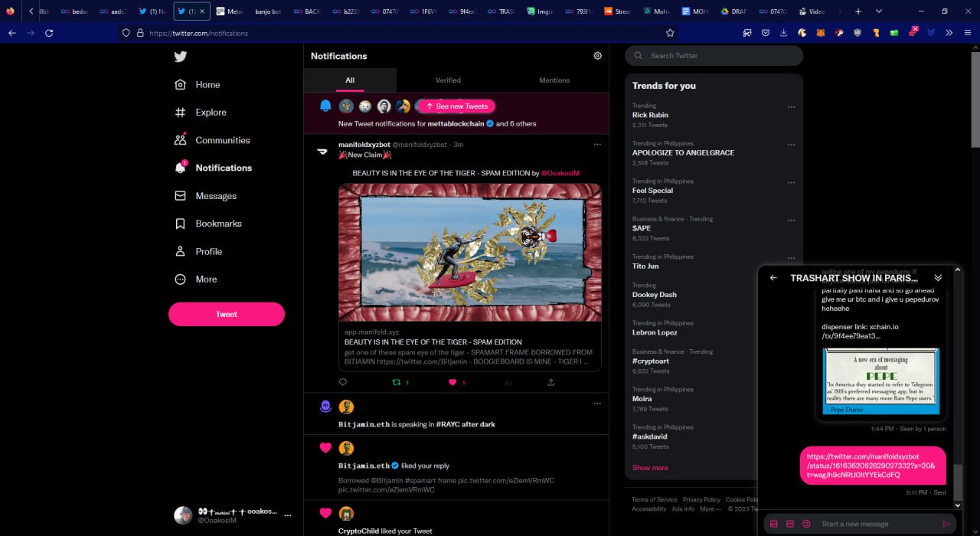
Task: Open Rick Rubin trend
Action: (x=650, y=115)
